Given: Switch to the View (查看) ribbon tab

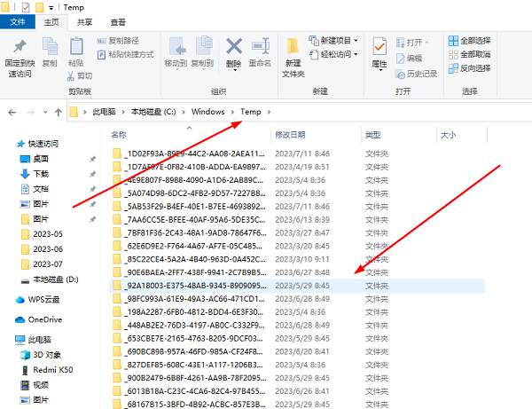Looking at the screenshot, I should point(118,22).
